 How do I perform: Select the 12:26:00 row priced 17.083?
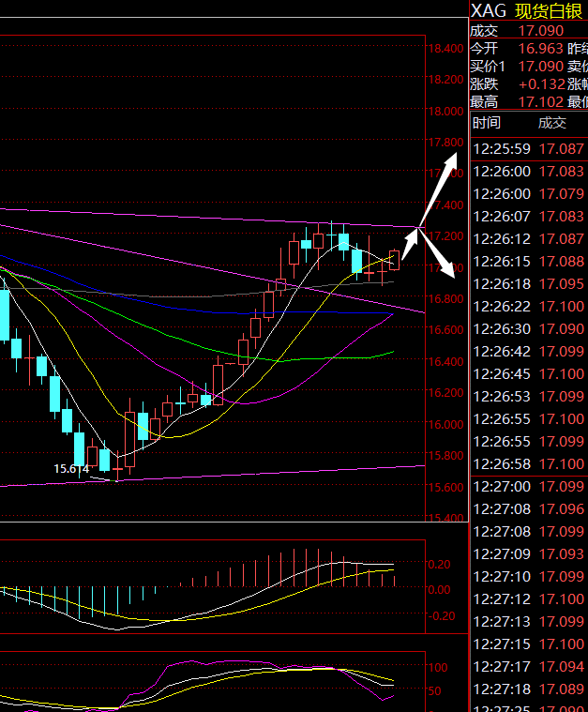click(529, 171)
